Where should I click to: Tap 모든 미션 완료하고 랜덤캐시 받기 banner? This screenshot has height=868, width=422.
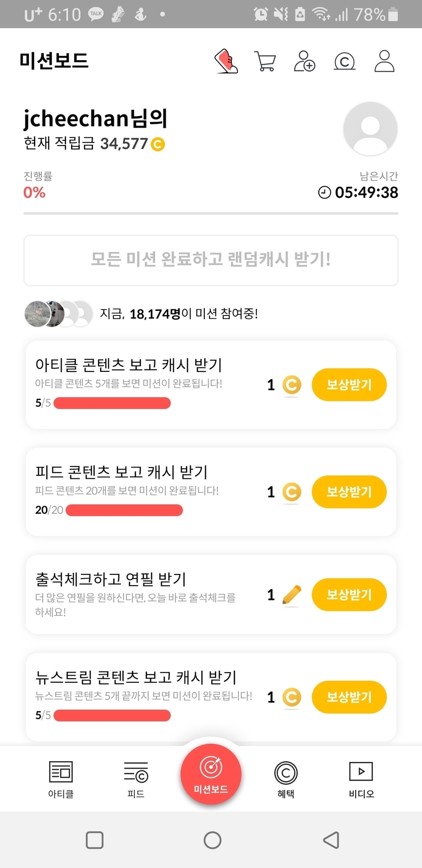coord(211,260)
